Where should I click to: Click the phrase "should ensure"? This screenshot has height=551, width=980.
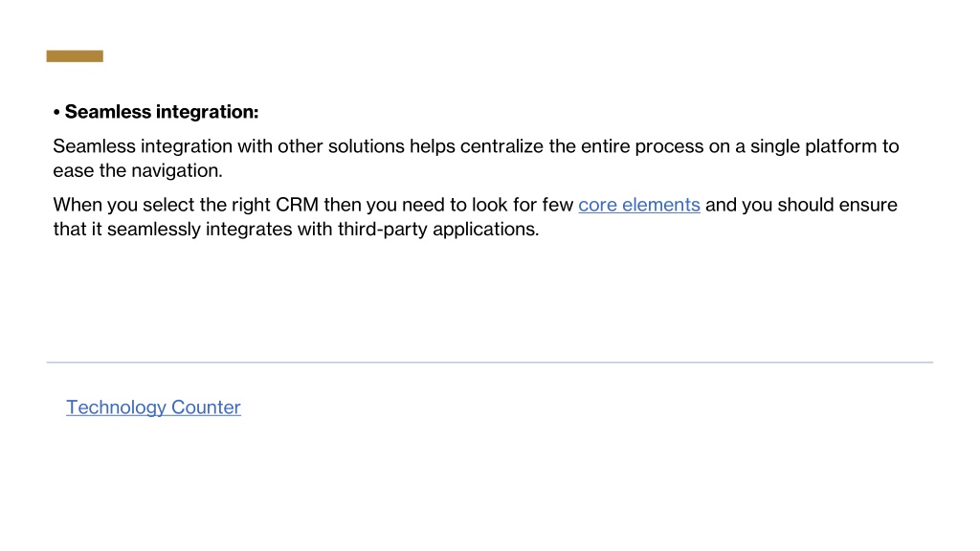click(836, 205)
